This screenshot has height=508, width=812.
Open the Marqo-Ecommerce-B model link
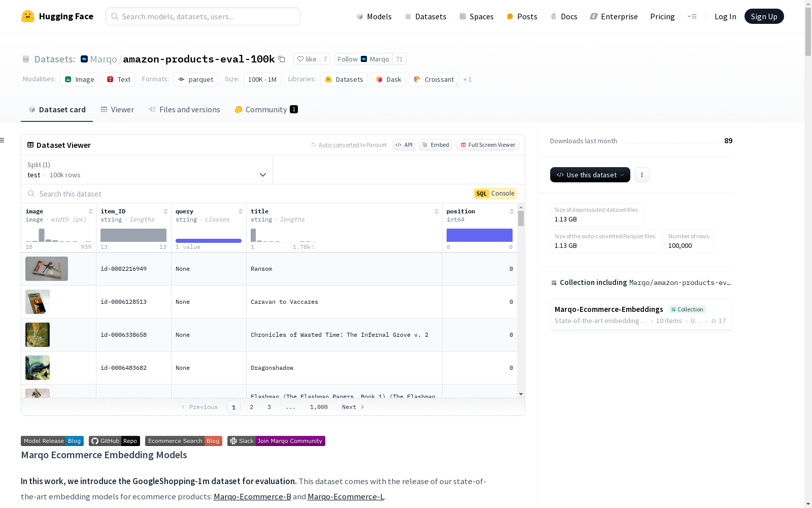(252, 496)
